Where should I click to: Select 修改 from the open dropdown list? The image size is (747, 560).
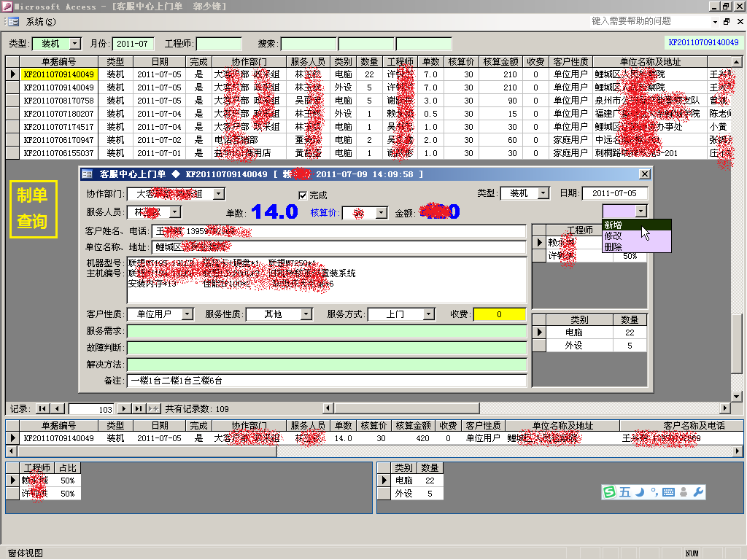[614, 236]
